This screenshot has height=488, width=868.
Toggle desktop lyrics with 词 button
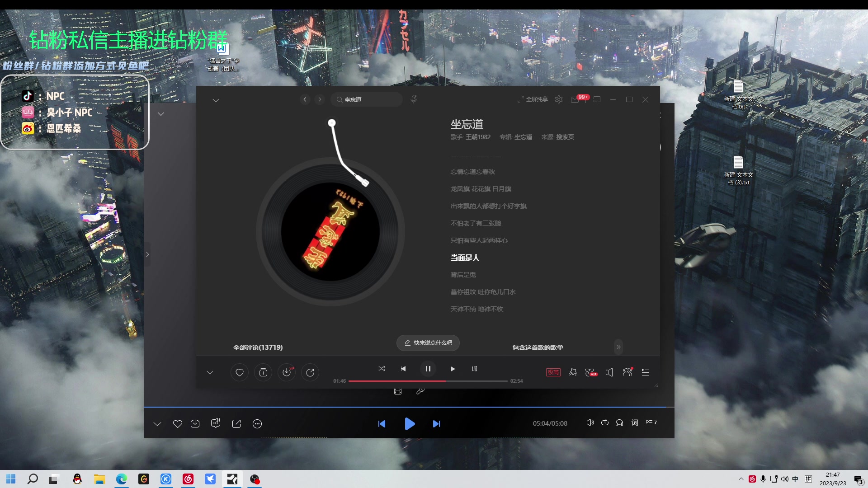[x=475, y=369]
